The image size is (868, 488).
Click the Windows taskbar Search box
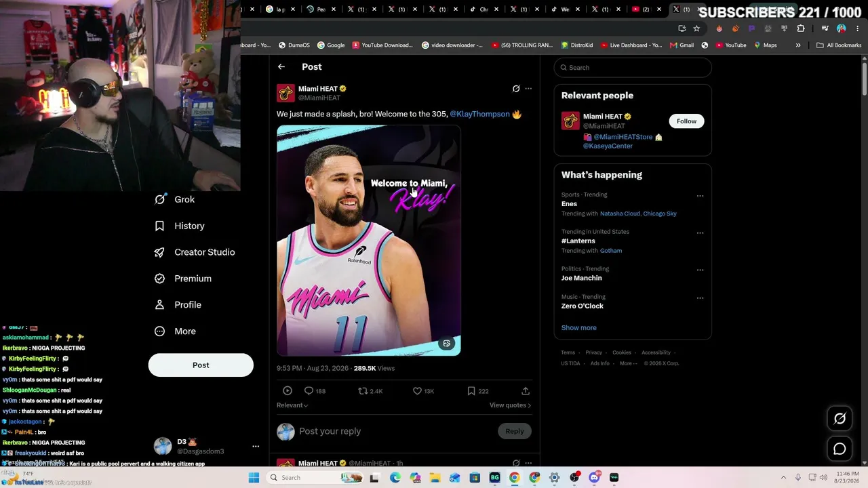[316, 478]
